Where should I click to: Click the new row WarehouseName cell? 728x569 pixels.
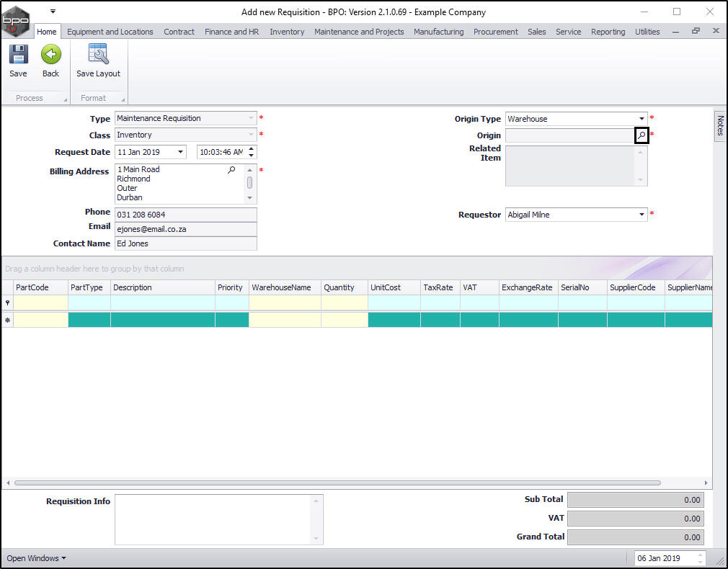pos(285,320)
